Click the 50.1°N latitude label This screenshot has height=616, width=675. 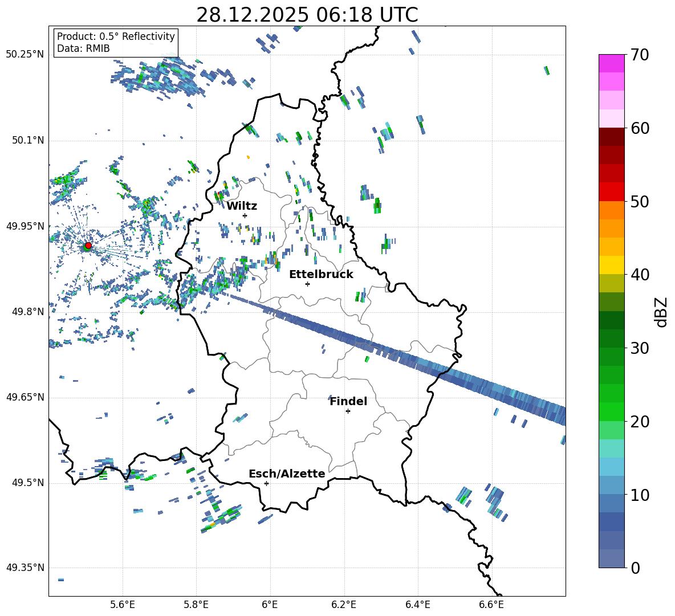click(x=28, y=140)
